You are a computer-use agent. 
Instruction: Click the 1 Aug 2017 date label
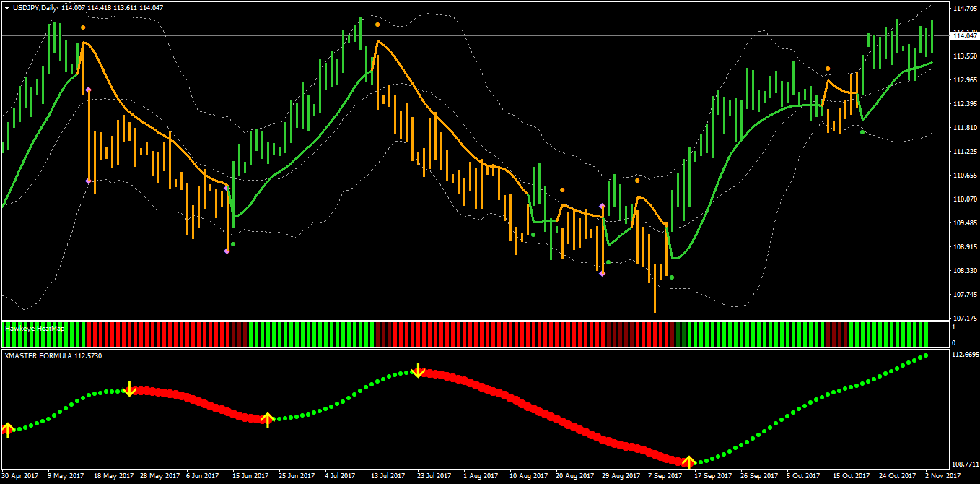[481, 476]
